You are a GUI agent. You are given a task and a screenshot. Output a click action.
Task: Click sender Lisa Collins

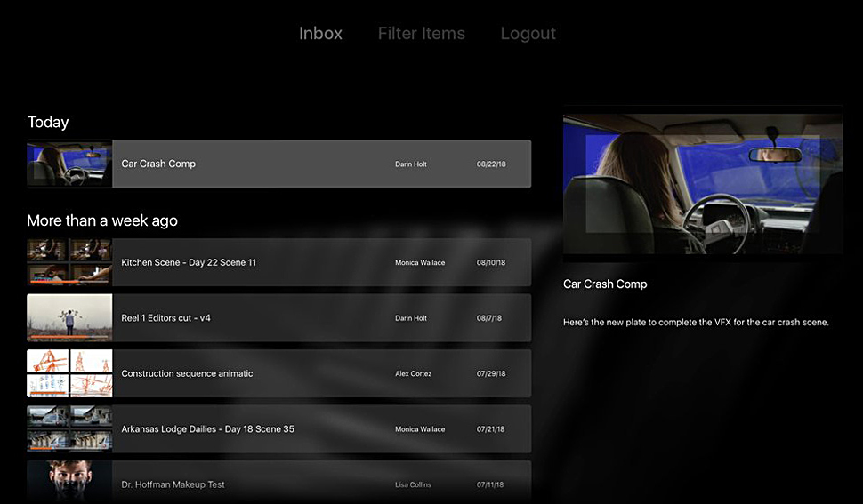click(x=414, y=484)
